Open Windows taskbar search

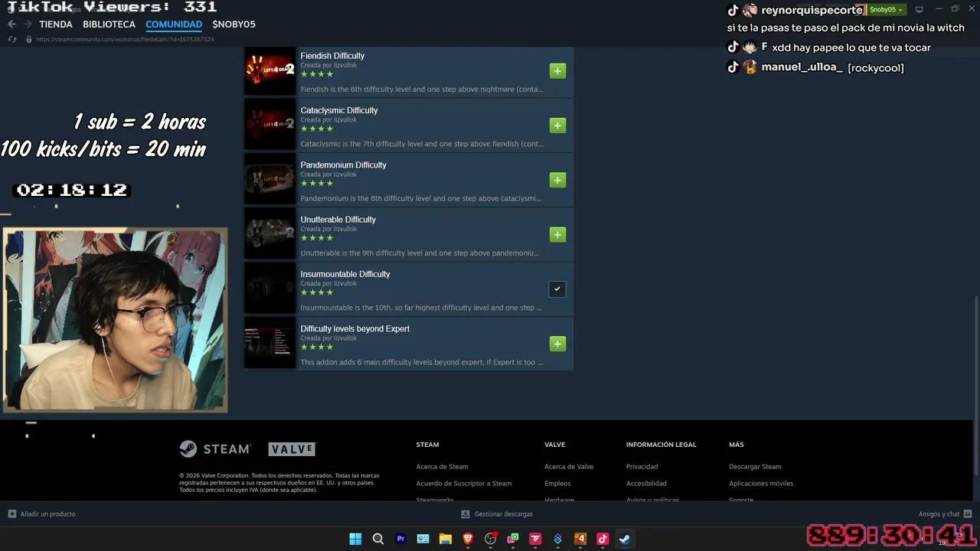pos(378,539)
